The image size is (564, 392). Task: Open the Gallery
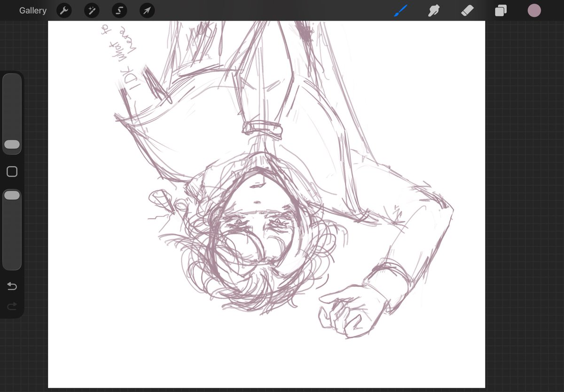(33, 10)
